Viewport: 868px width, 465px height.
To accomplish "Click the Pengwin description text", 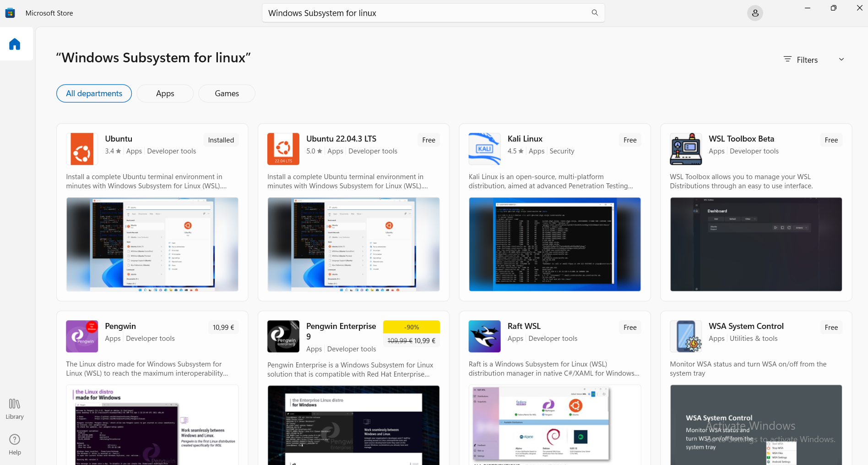I will (147, 369).
